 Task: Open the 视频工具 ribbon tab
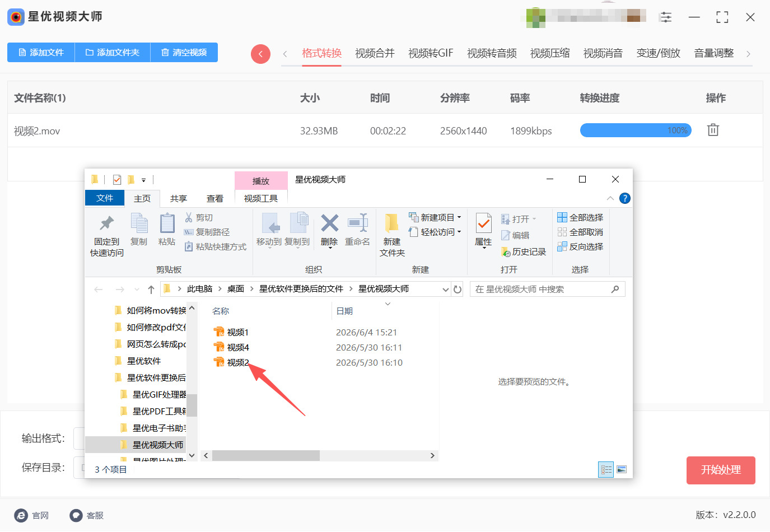point(261,198)
